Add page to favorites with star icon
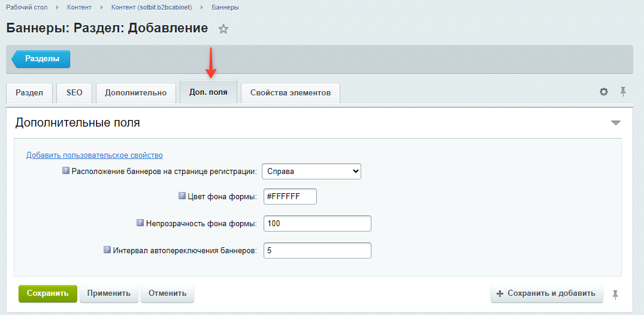 [223, 29]
